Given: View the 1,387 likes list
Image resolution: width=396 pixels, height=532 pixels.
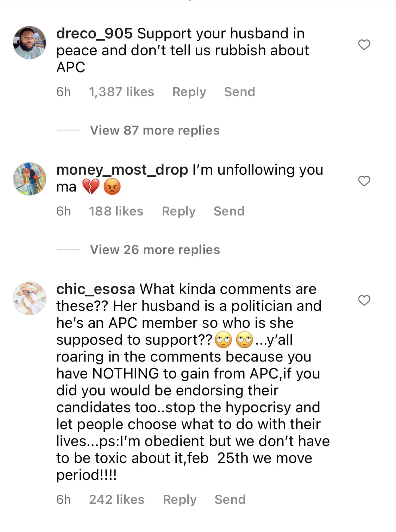Looking at the screenshot, I should click(x=121, y=92).
